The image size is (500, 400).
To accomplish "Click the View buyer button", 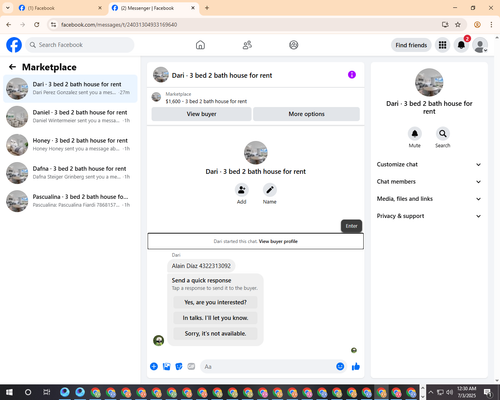I will click(x=201, y=114).
